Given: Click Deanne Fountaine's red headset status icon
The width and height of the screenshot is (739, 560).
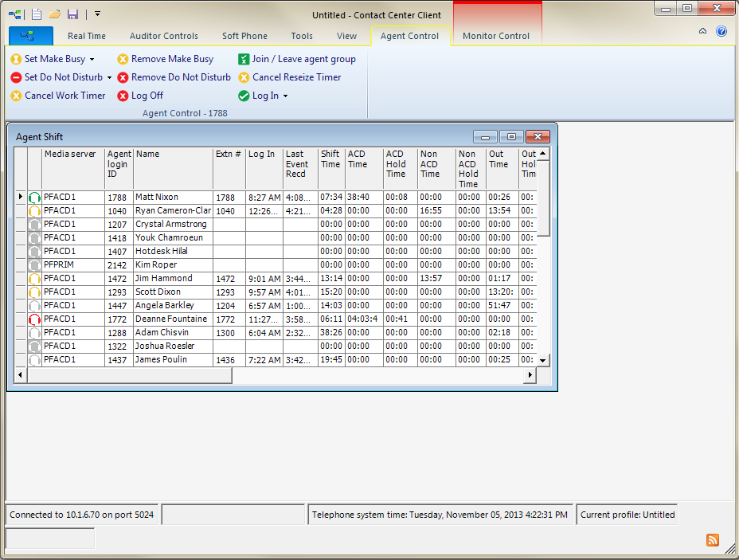Looking at the screenshot, I should click(34, 319).
